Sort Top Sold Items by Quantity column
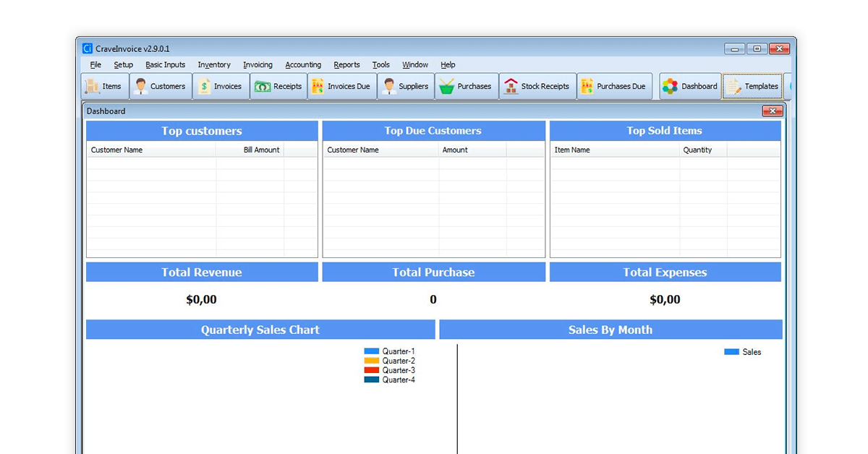This screenshot has width=868, height=454. (x=704, y=150)
